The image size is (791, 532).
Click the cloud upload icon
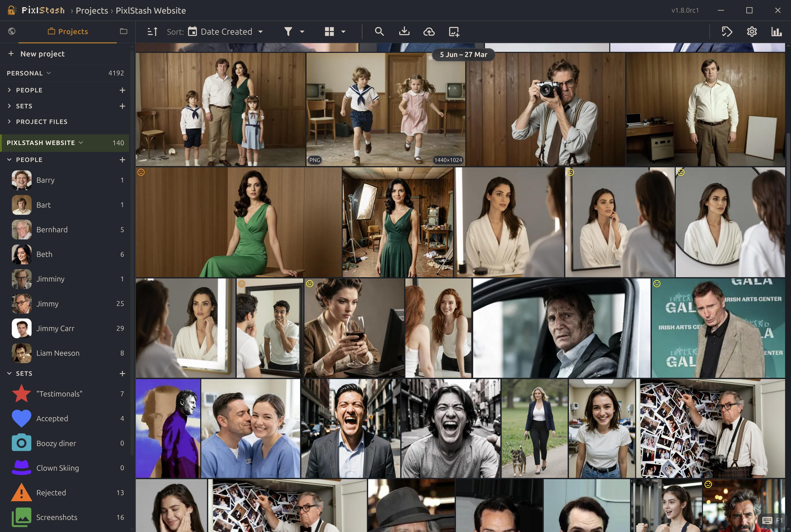[429, 32]
